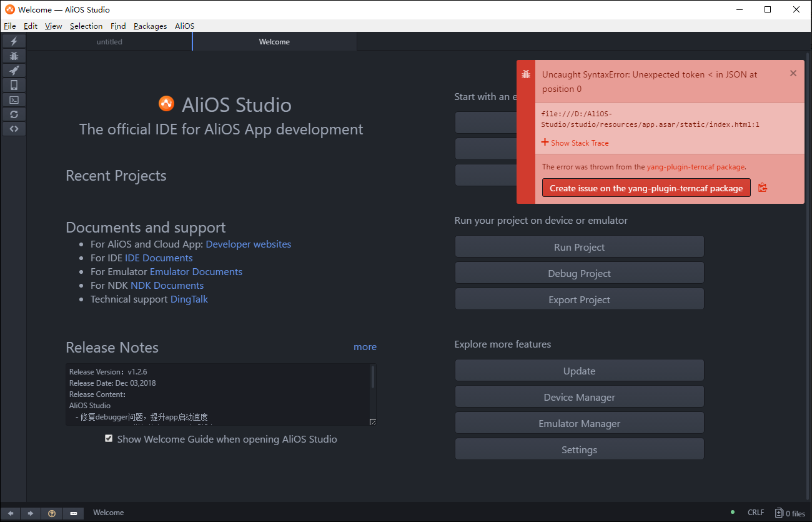This screenshot has width=812, height=522.
Task: Click the rocket Deploy icon in sidebar
Action: click(x=13, y=70)
